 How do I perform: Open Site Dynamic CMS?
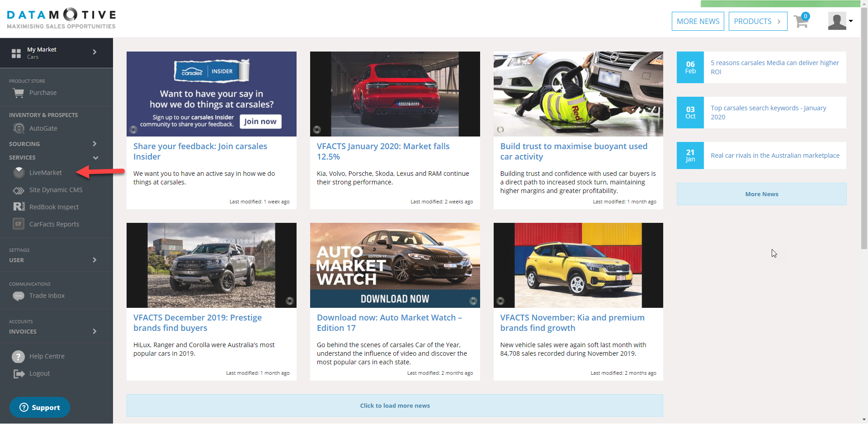56,190
